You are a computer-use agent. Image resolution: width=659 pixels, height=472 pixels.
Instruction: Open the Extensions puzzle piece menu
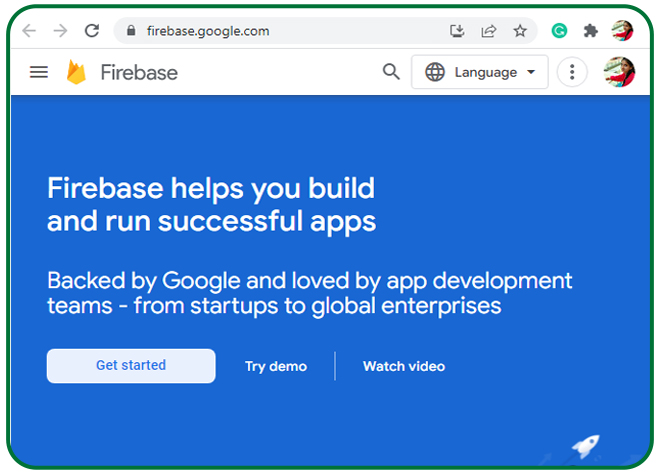tap(591, 31)
